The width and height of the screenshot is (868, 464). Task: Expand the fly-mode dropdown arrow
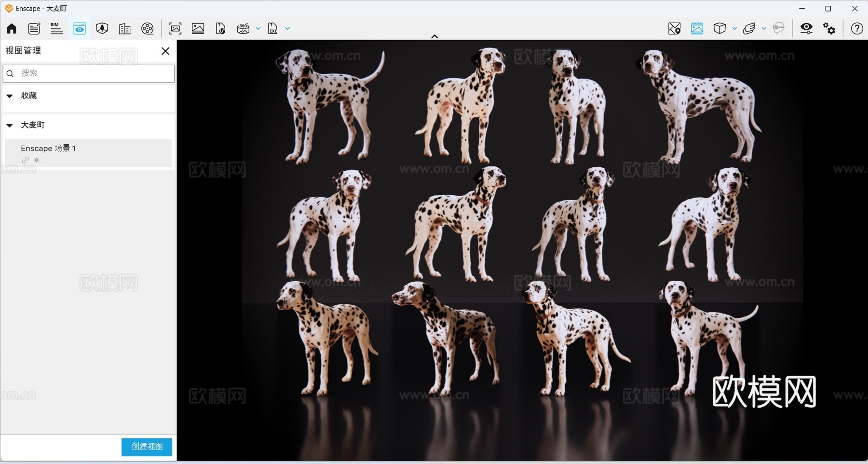(764, 28)
